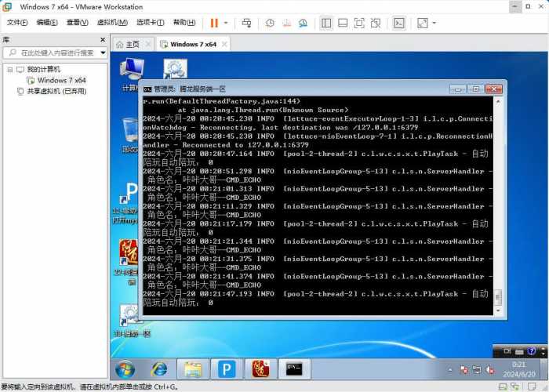Click the VMware status bar message log icon
The width and height of the screenshot is (549, 392).
coord(533,387)
